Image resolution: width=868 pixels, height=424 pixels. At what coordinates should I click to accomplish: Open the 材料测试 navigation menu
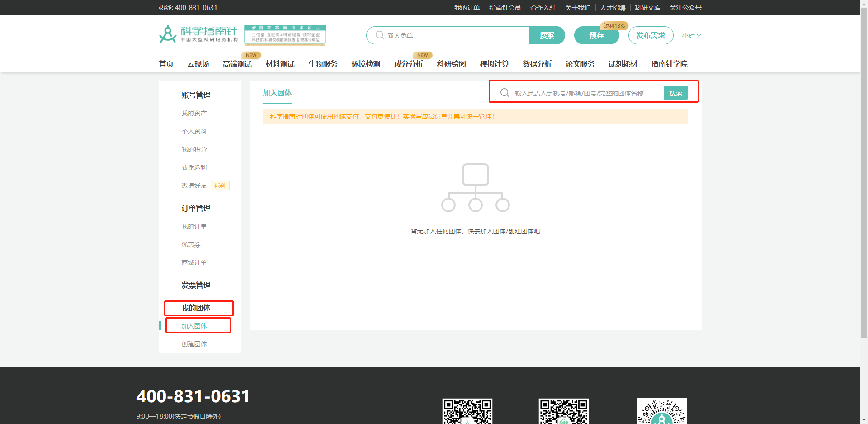click(x=280, y=64)
